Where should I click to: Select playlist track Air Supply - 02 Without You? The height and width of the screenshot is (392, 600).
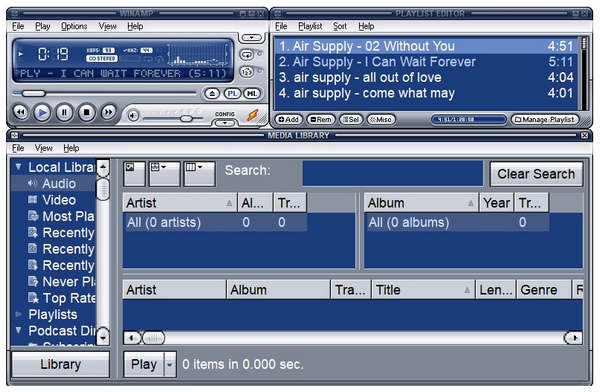click(426, 46)
